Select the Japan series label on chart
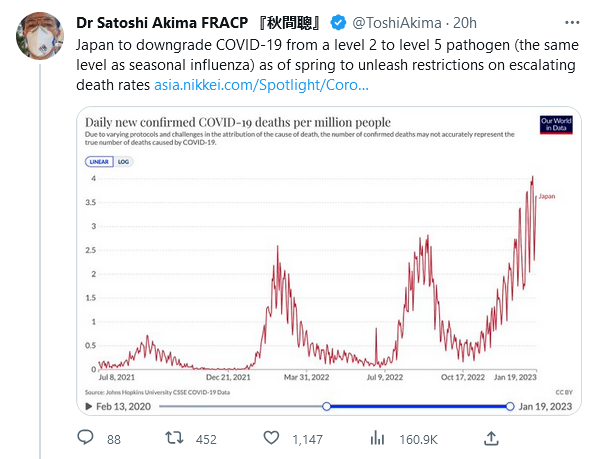This screenshot has height=459, width=598. 547,196
